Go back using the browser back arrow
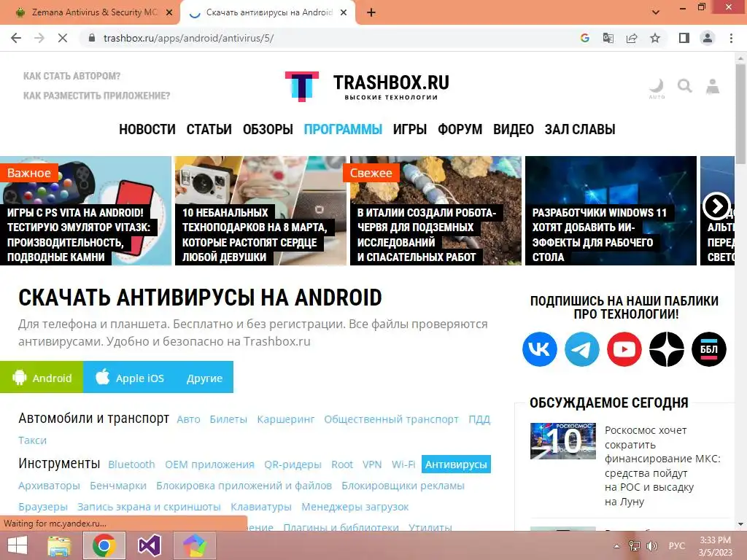Screen dimensions: 747x560 [16, 38]
